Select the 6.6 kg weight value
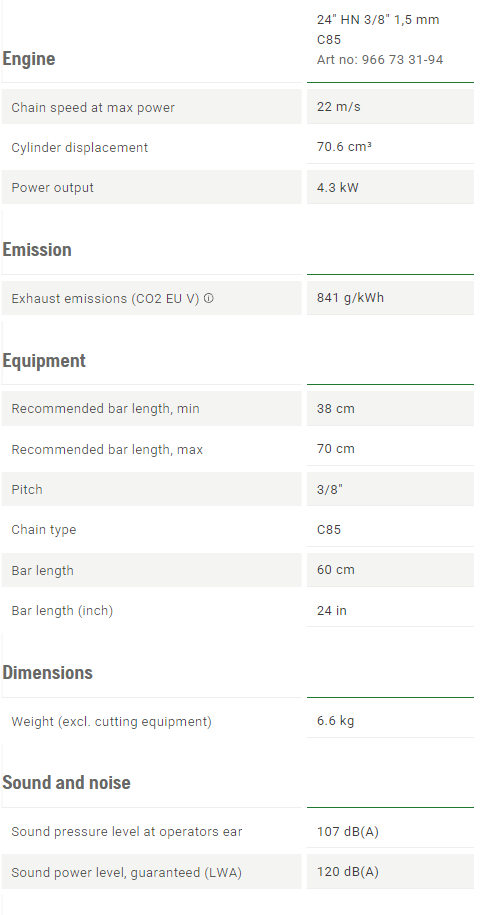This screenshot has width=482, height=915. (x=336, y=721)
